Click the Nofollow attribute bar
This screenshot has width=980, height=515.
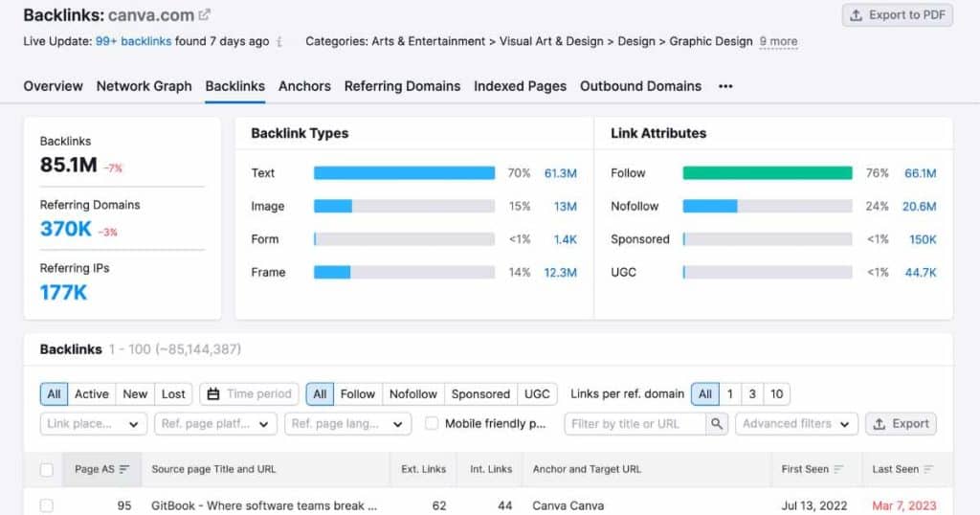tap(768, 206)
